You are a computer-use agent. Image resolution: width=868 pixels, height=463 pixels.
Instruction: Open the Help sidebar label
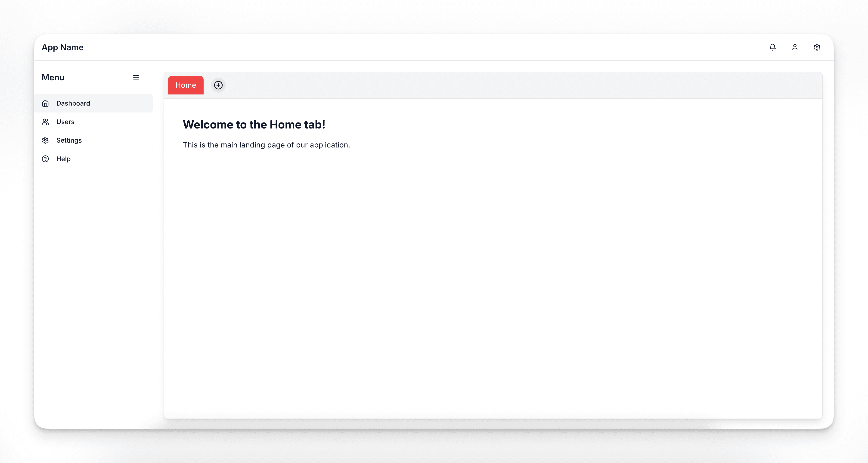click(63, 159)
